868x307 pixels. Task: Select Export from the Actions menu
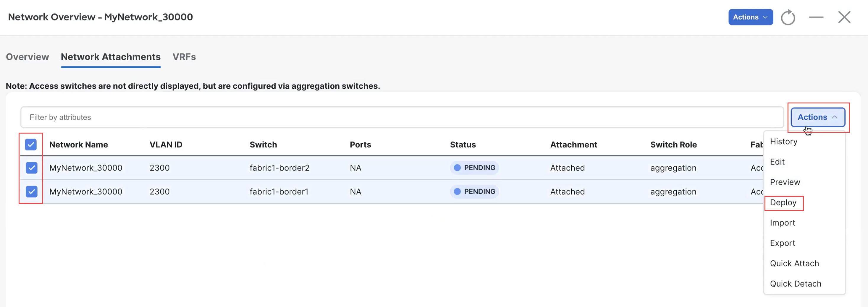(x=783, y=243)
